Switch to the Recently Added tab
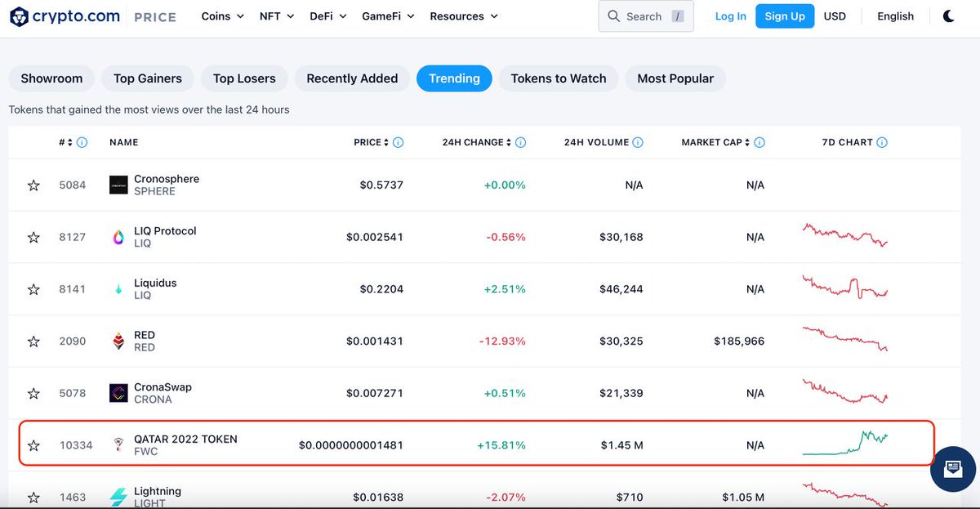This screenshot has width=980, height=509. [352, 78]
